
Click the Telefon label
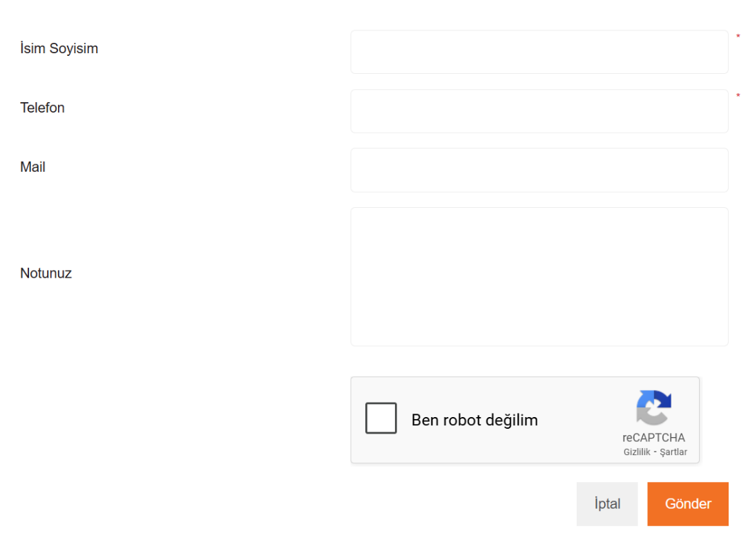[42, 107]
